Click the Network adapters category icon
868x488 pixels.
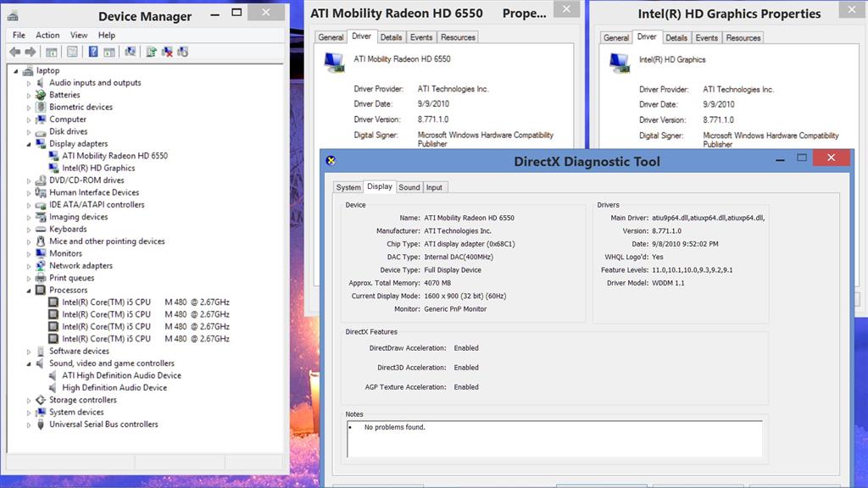pyautogui.click(x=41, y=265)
